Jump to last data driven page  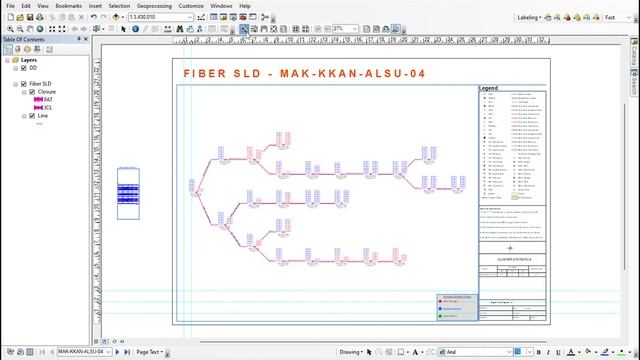pos(127,352)
